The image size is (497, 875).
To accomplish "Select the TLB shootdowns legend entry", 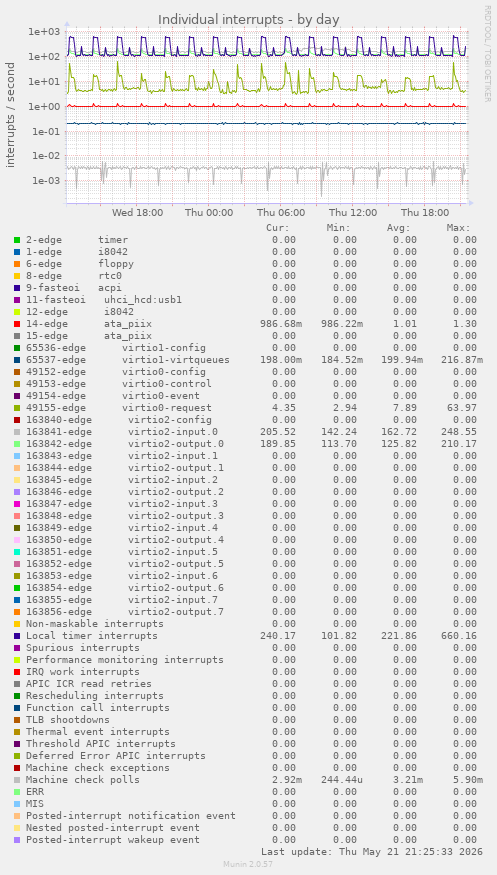I will click(x=68, y=720).
